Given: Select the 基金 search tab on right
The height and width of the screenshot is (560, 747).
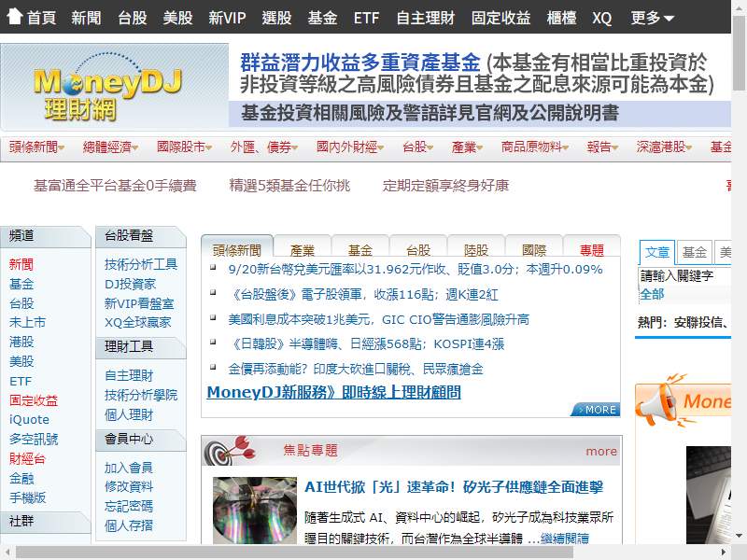Looking at the screenshot, I should [x=694, y=252].
